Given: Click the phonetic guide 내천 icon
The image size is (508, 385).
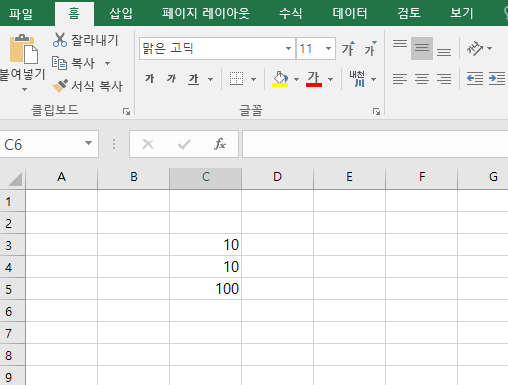Looking at the screenshot, I should (x=357, y=79).
